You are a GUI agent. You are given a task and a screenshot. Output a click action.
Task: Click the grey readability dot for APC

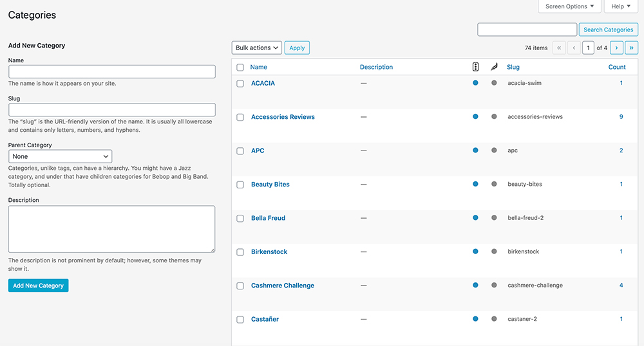pos(494,150)
